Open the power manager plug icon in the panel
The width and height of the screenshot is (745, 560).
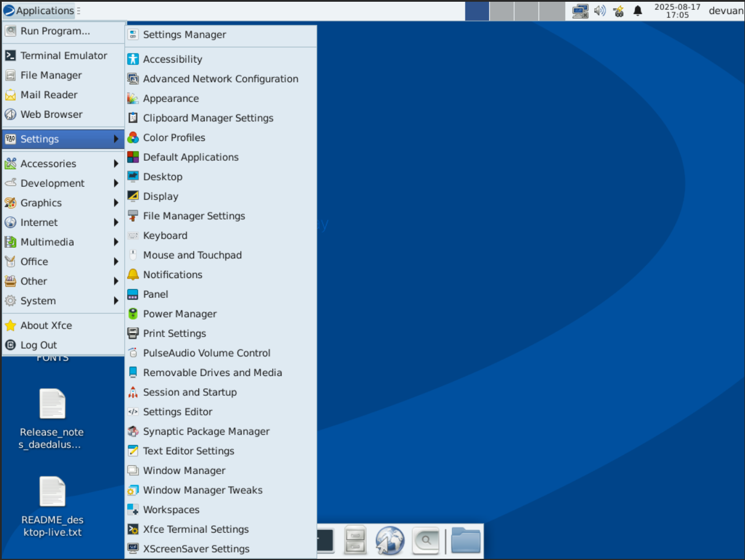[619, 11]
